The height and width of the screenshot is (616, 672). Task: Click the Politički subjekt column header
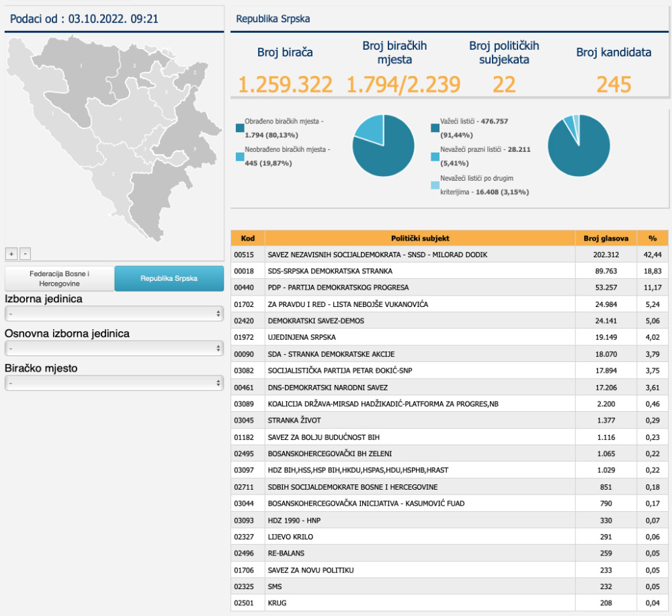pos(420,238)
